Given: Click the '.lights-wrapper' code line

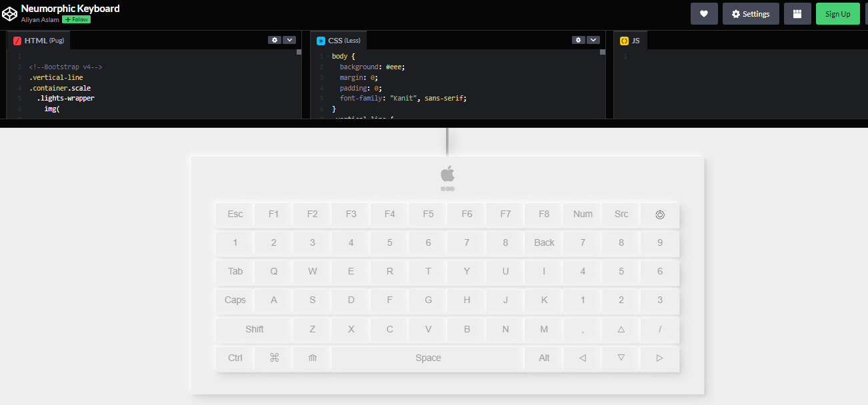Looking at the screenshot, I should [65, 98].
